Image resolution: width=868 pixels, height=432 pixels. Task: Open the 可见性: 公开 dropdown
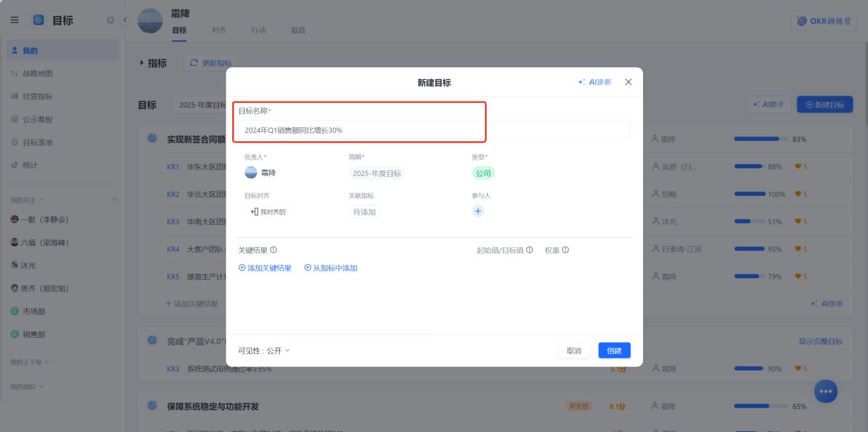[x=264, y=350]
